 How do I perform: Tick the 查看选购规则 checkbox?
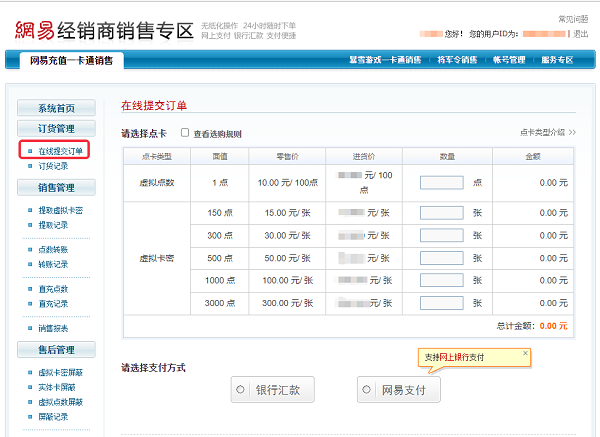click(185, 133)
